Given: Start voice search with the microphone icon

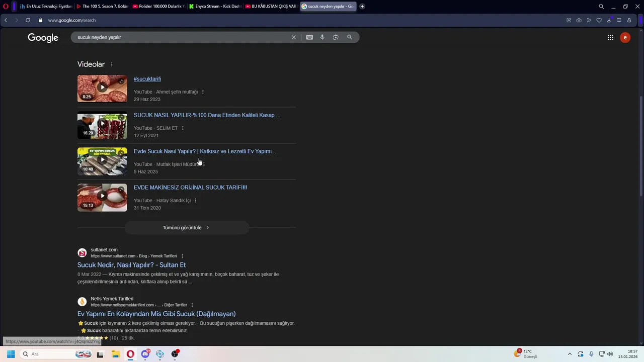Looking at the screenshot, I should [323, 37].
